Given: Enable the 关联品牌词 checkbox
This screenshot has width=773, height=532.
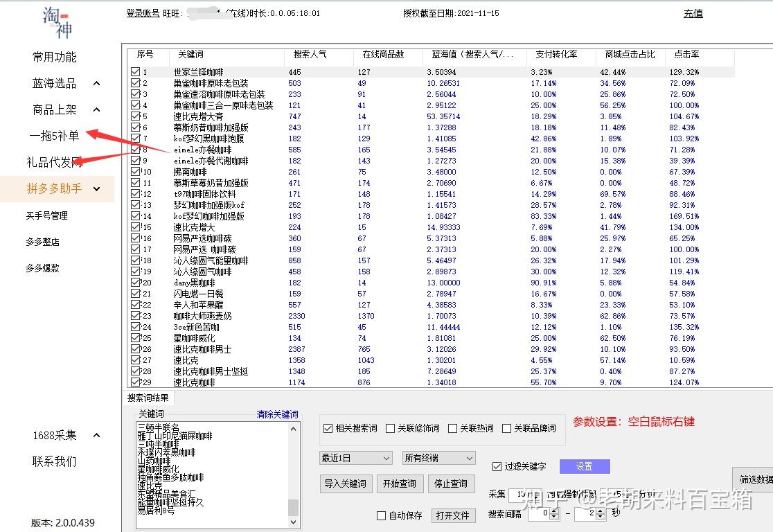Looking at the screenshot, I should click(506, 429).
